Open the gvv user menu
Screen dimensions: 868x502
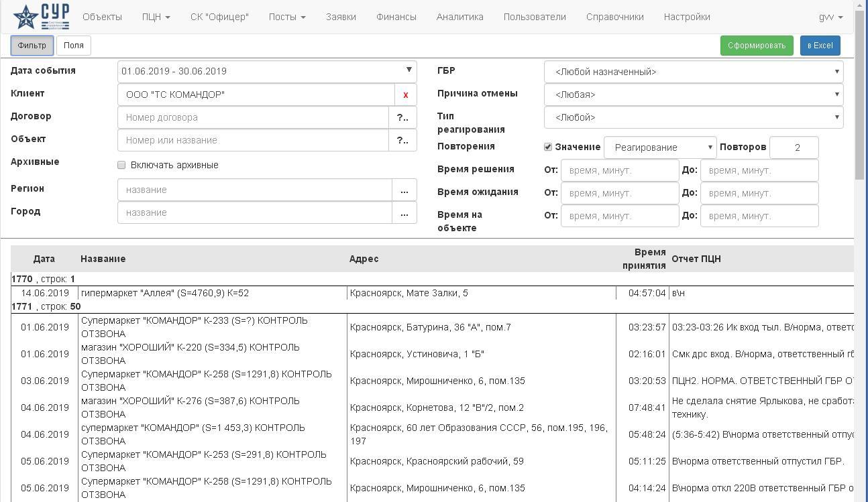[x=831, y=17]
